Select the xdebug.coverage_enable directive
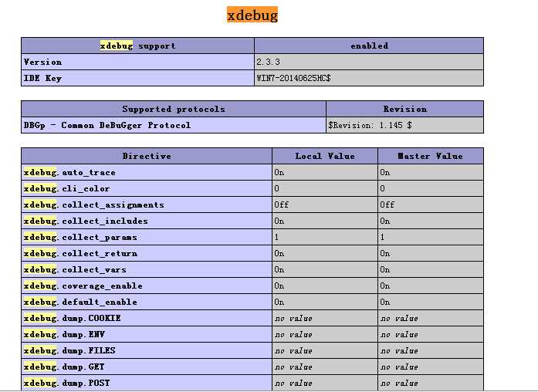The height and width of the screenshot is (392, 538). click(147, 286)
